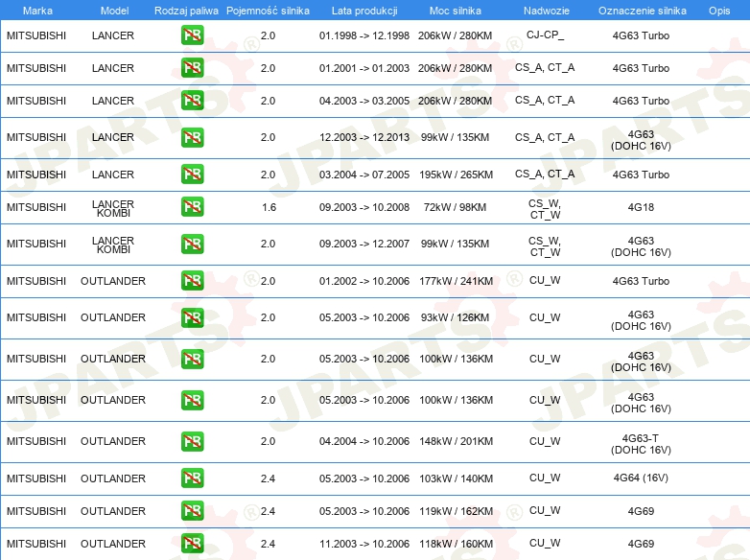Click the Opis column header

point(718,11)
